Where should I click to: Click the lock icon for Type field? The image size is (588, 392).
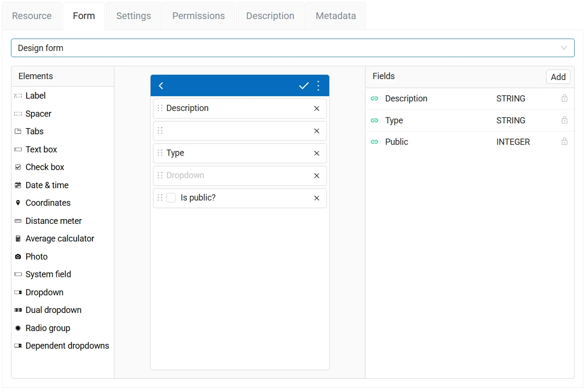(565, 120)
